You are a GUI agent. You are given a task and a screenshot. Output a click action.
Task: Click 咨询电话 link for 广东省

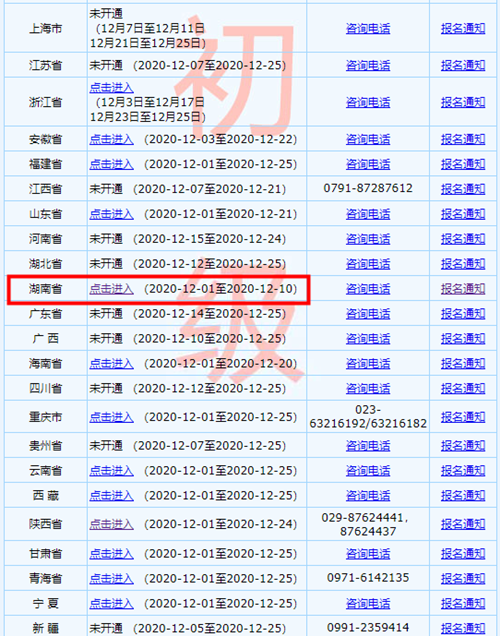point(368,314)
